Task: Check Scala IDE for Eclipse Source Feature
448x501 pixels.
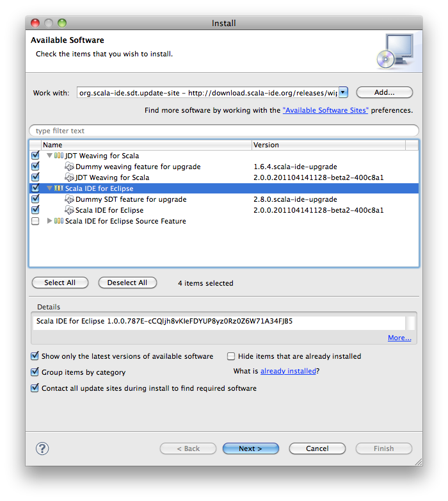Action: click(35, 221)
